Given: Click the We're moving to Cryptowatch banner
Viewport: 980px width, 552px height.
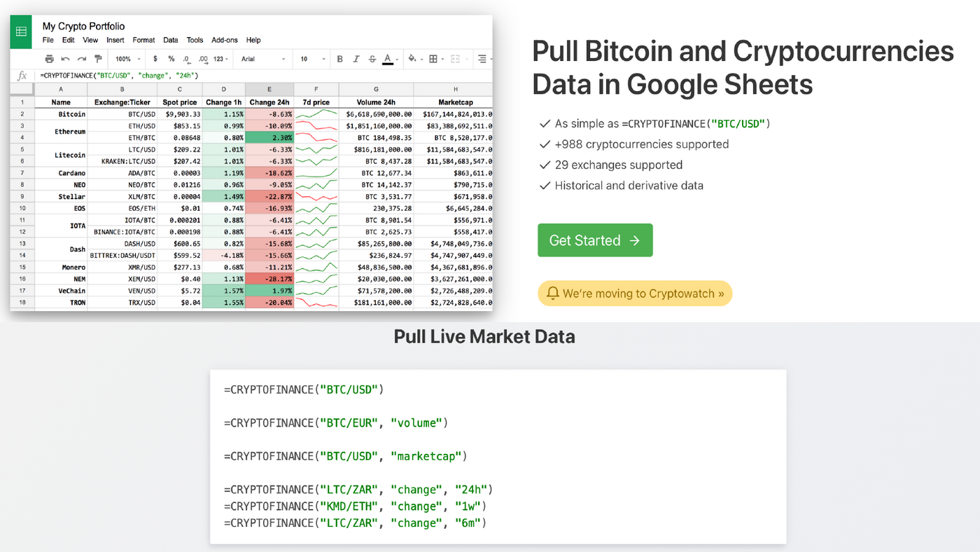Looking at the screenshot, I should click(635, 294).
